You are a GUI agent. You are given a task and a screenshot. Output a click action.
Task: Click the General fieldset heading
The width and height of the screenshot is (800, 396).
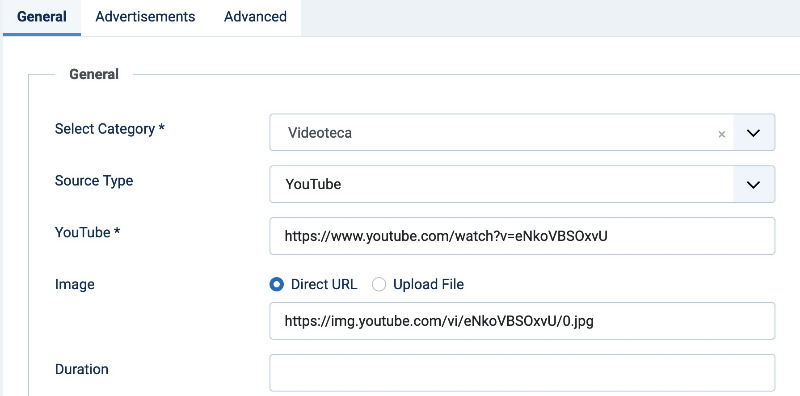pyautogui.click(x=94, y=75)
